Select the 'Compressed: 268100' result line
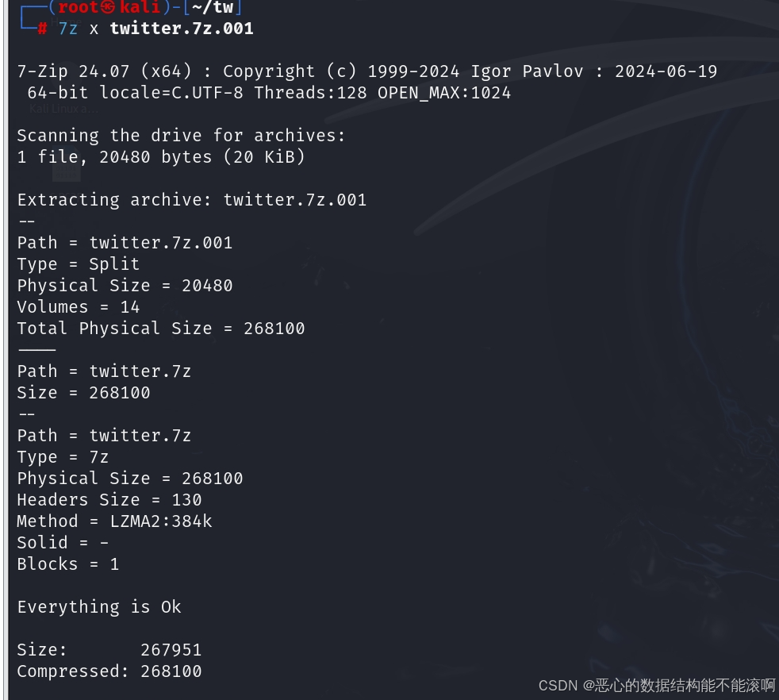 click(x=109, y=671)
